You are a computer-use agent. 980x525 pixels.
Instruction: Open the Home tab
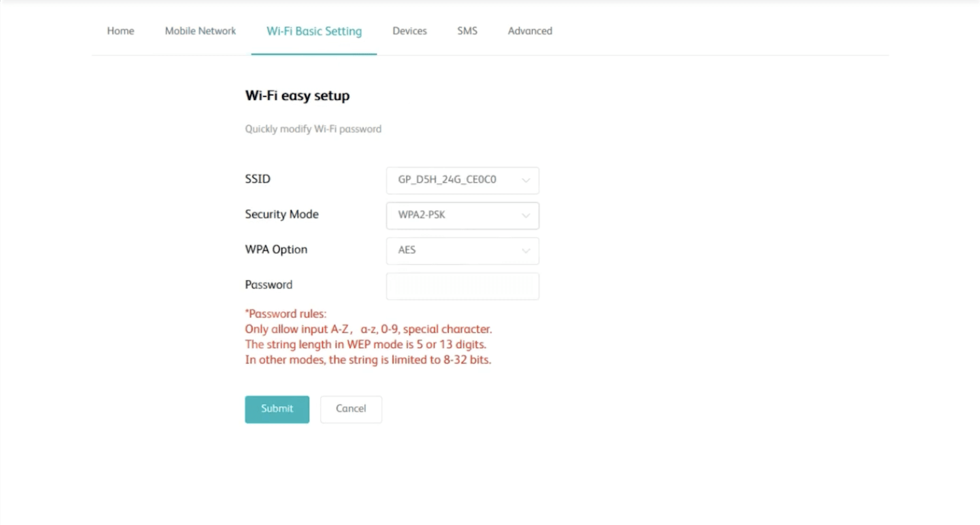click(x=120, y=31)
